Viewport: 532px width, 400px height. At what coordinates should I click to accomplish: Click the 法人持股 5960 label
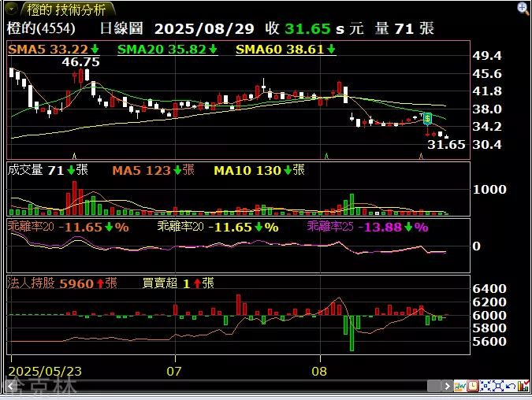coord(62,283)
